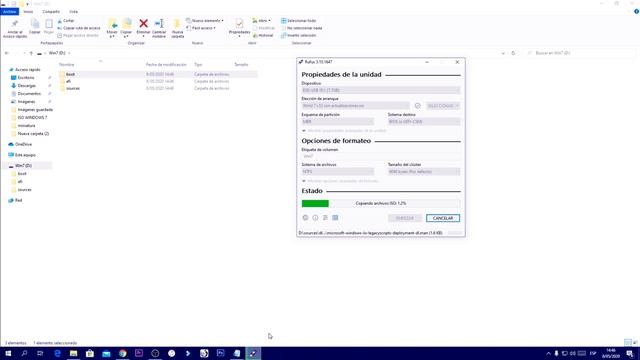Open Sistema de archivos dropdown in Rufus

[x=338, y=172]
